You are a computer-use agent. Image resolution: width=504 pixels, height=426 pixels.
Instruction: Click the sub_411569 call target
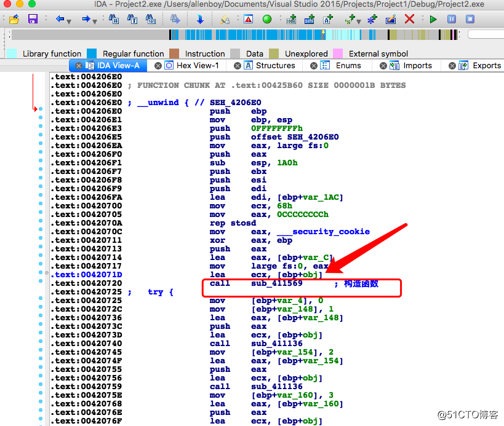[276, 283]
